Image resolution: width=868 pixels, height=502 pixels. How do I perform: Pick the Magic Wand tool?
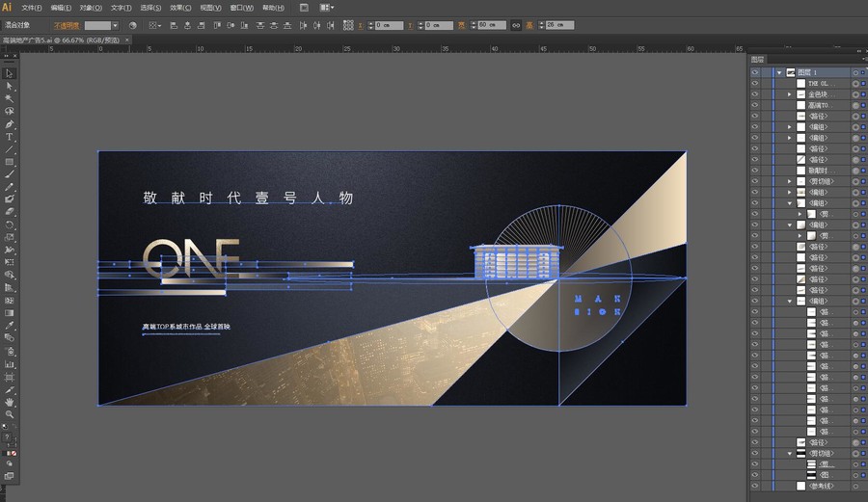pyautogui.click(x=10, y=98)
